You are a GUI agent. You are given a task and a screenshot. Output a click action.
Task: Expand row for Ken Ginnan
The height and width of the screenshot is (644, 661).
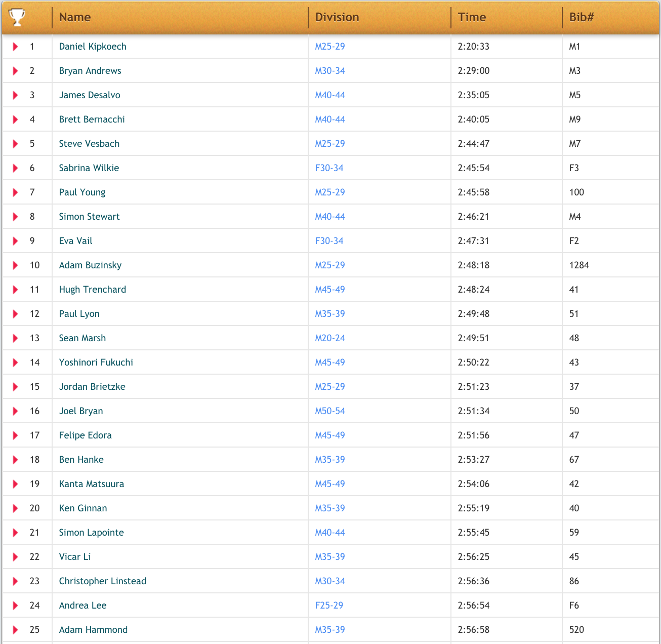tap(16, 508)
